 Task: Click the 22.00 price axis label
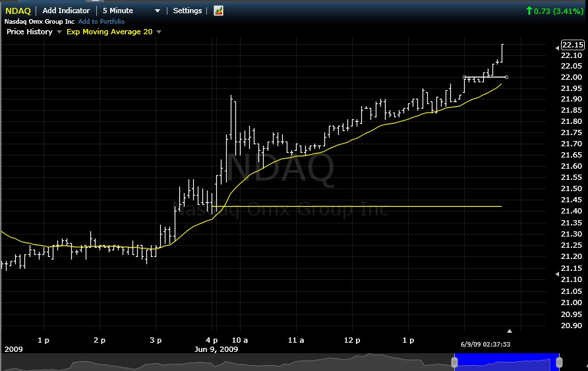(x=572, y=77)
